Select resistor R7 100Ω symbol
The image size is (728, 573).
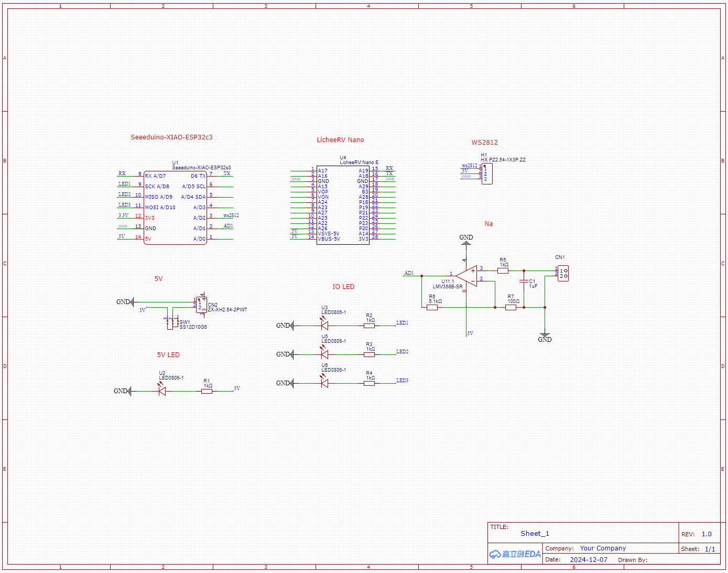pos(511,307)
